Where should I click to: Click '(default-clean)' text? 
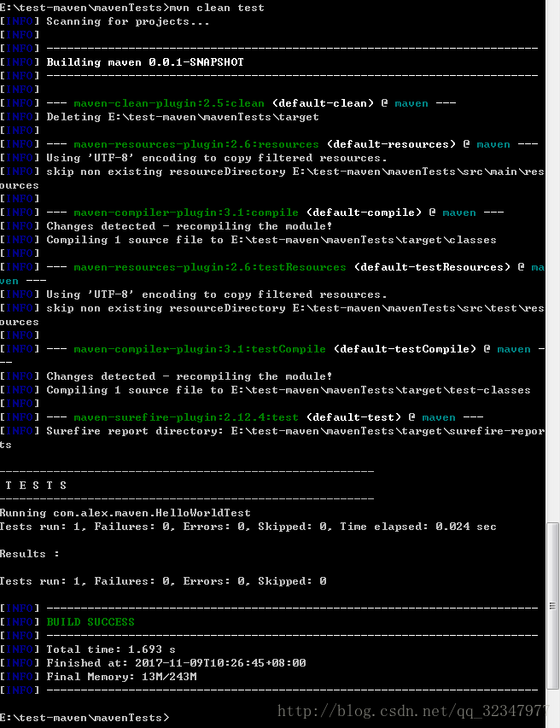tap(323, 103)
